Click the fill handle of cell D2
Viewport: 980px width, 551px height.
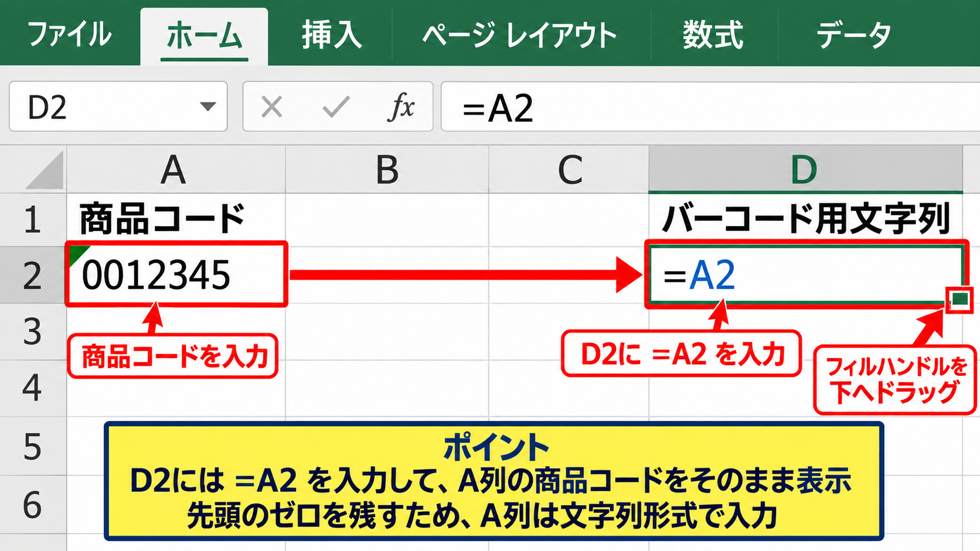coord(959,300)
